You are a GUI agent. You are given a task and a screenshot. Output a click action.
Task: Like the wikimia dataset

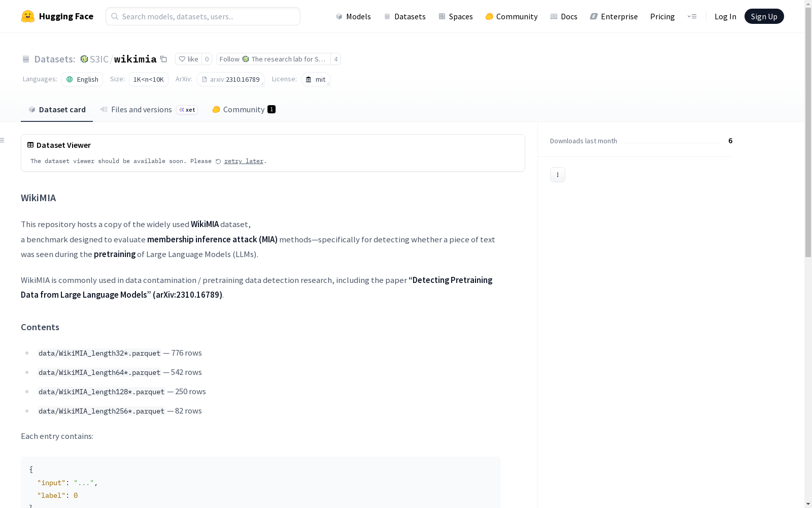click(188, 59)
